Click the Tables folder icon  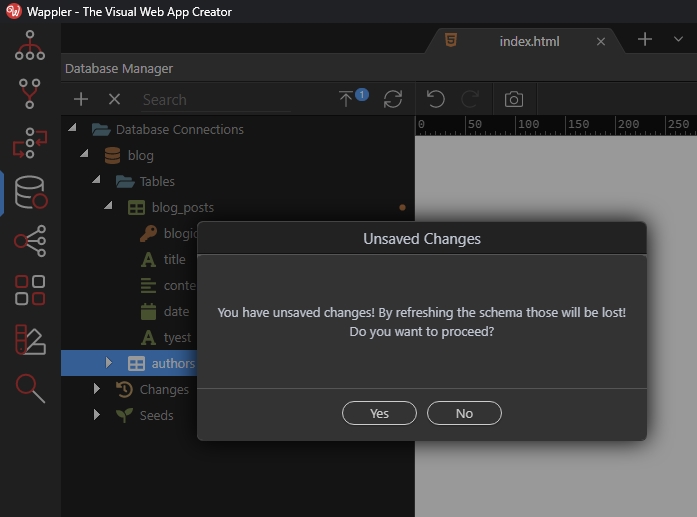(x=125, y=181)
